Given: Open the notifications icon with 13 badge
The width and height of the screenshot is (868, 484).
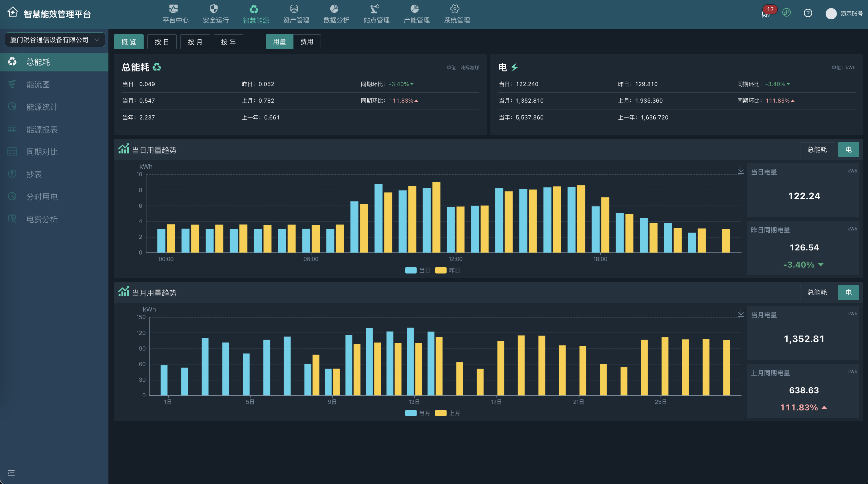Looking at the screenshot, I should (x=765, y=14).
